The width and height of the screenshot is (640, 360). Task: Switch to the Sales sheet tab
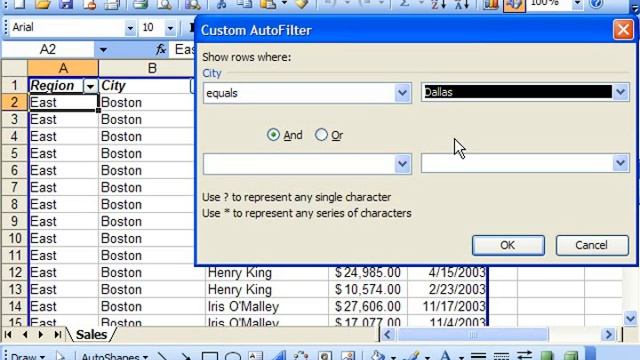pos(91,335)
